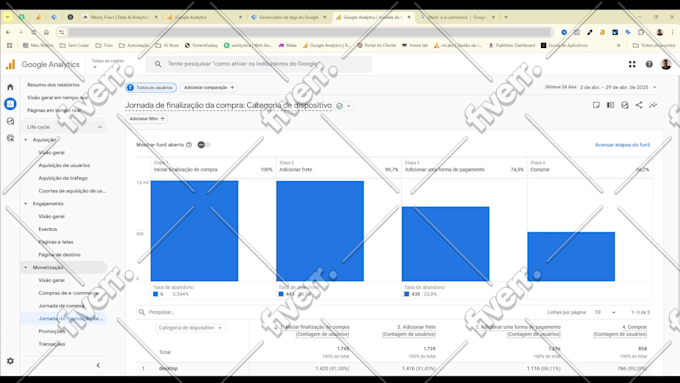
Task: Open Eventos report
Action: (48, 229)
